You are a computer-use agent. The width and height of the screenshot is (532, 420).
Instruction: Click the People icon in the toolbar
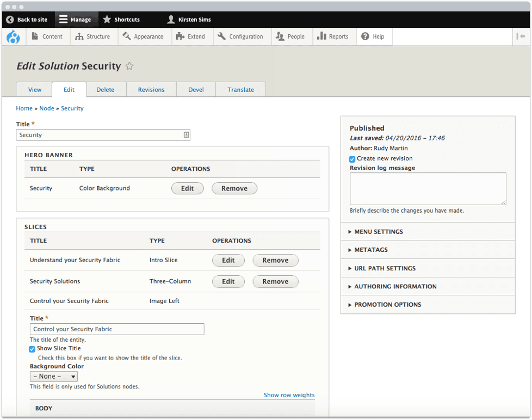[x=280, y=36]
